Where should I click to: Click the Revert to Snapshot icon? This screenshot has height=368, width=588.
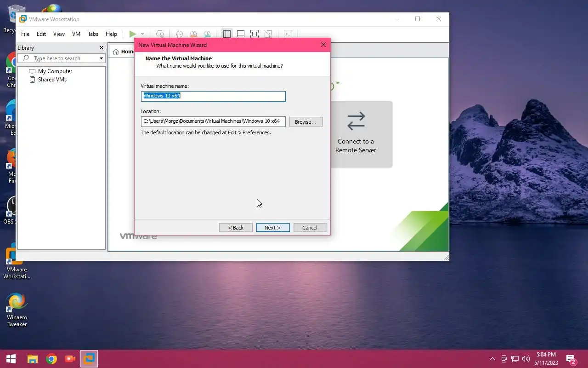[193, 34]
